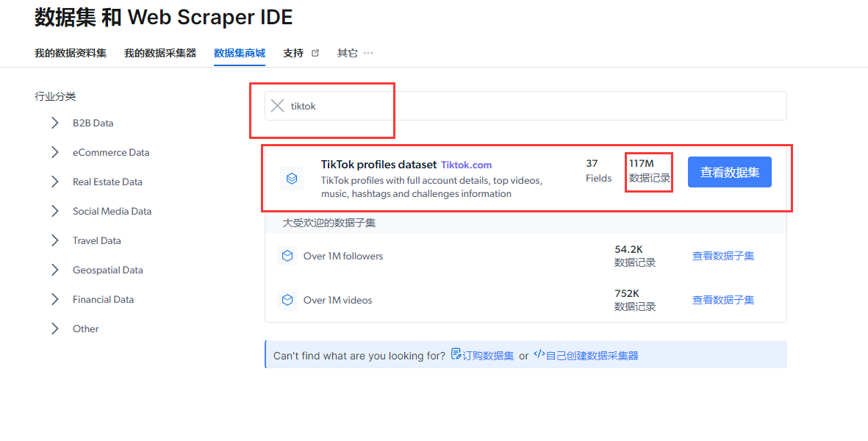Image resolution: width=868 pixels, height=441 pixels.
Task: Click the 查看数据集 button
Action: 730,172
